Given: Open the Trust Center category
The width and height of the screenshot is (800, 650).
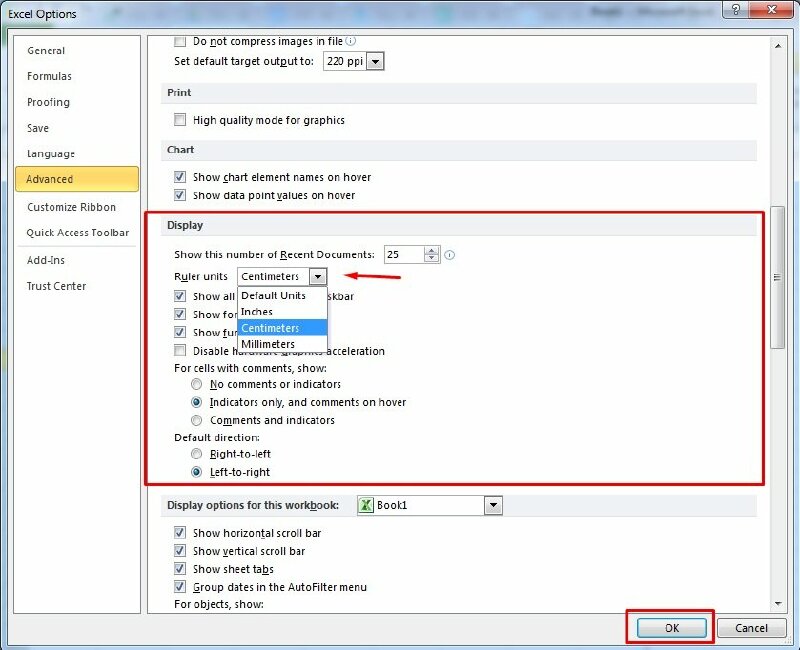Looking at the screenshot, I should [x=56, y=286].
